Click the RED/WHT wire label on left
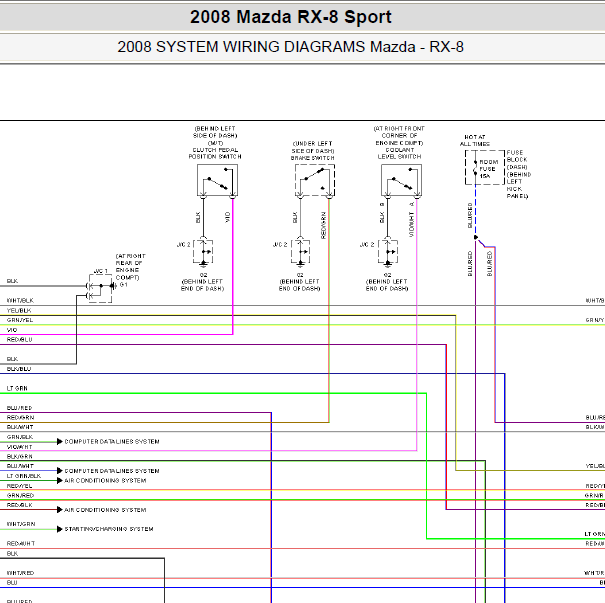605x603 pixels. (x=21, y=543)
